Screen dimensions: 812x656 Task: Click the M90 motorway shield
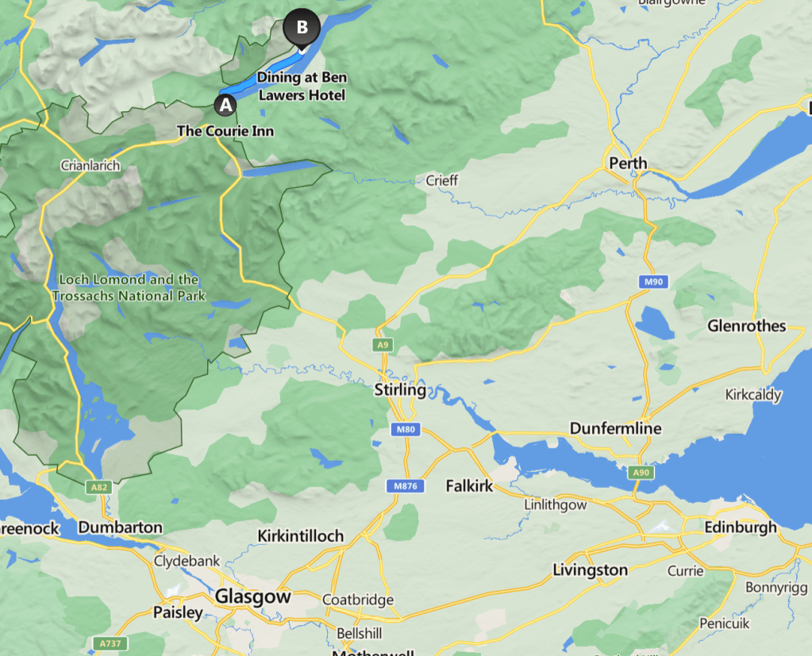[x=653, y=282]
